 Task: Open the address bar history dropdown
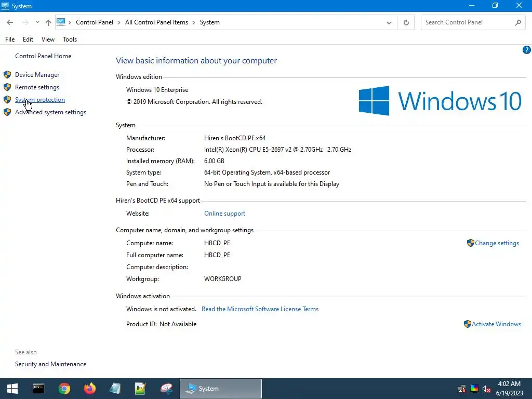(389, 23)
